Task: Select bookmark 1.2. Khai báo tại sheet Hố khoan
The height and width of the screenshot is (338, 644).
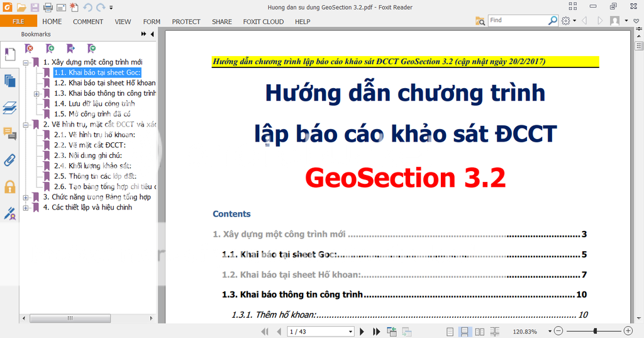Action: pyautogui.click(x=105, y=82)
